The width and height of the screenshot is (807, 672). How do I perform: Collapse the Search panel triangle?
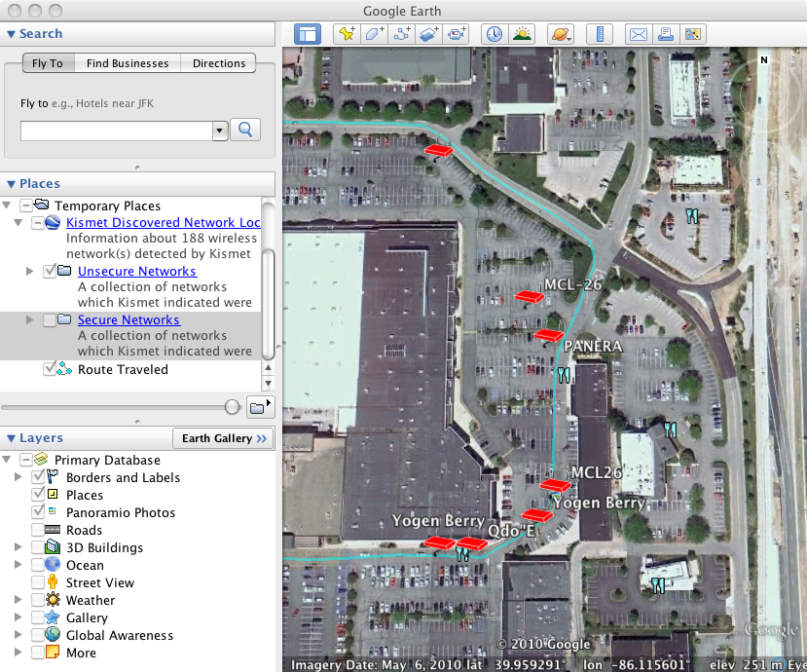tap(11, 34)
